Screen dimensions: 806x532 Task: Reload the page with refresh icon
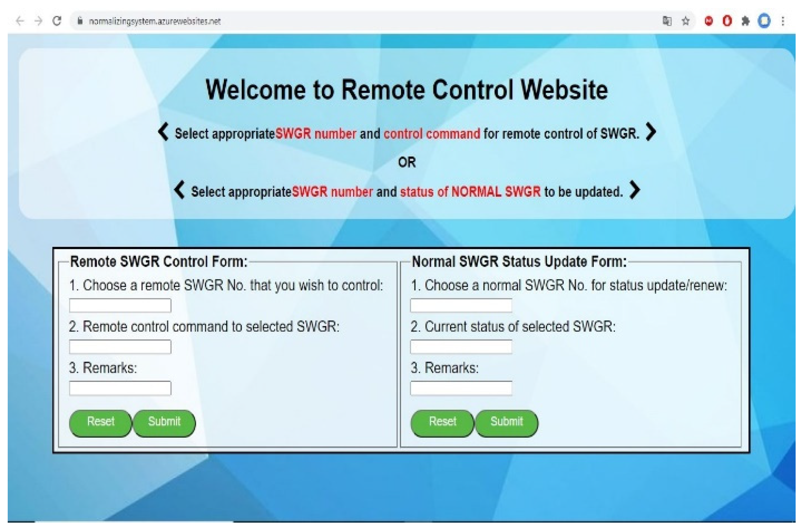coord(57,21)
